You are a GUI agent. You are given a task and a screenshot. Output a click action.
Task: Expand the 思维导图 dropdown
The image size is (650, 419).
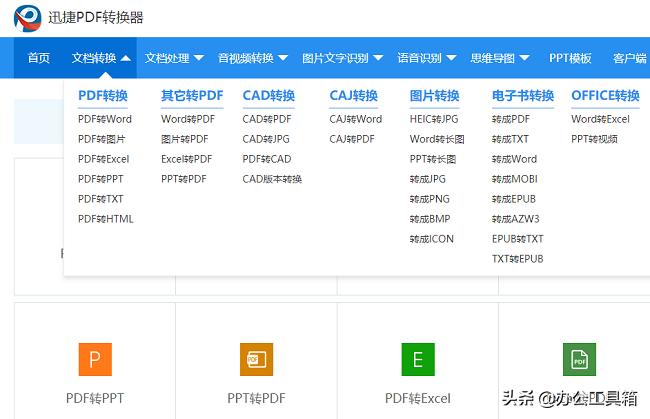[524, 58]
